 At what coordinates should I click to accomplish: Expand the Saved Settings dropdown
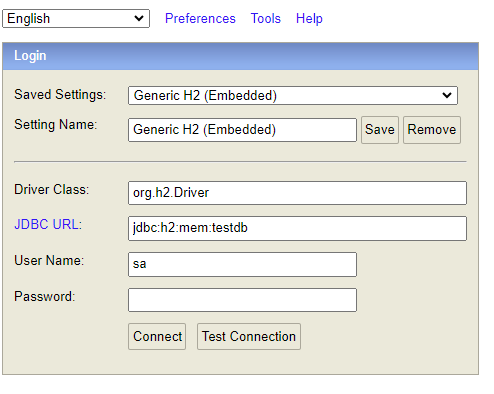tap(293, 96)
